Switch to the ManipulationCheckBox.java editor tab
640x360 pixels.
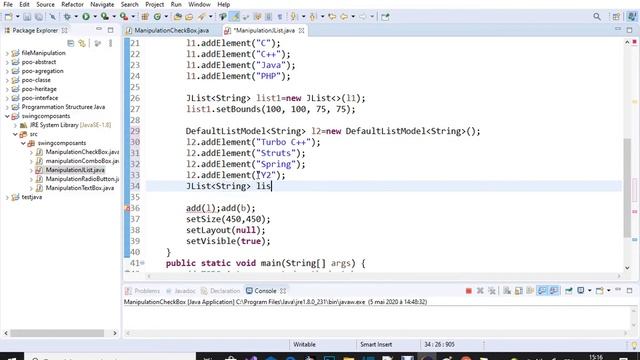(171, 31)
